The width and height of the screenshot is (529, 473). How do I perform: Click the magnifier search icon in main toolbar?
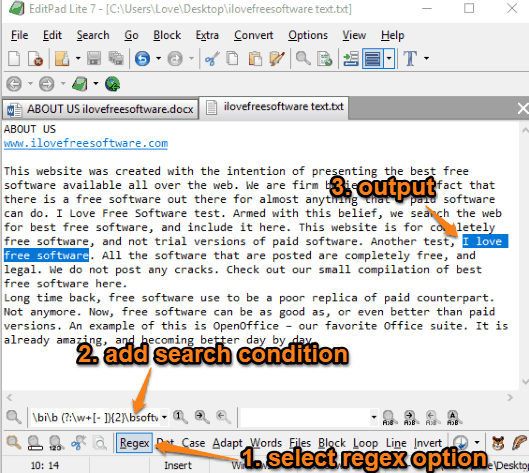pos(303,58)
